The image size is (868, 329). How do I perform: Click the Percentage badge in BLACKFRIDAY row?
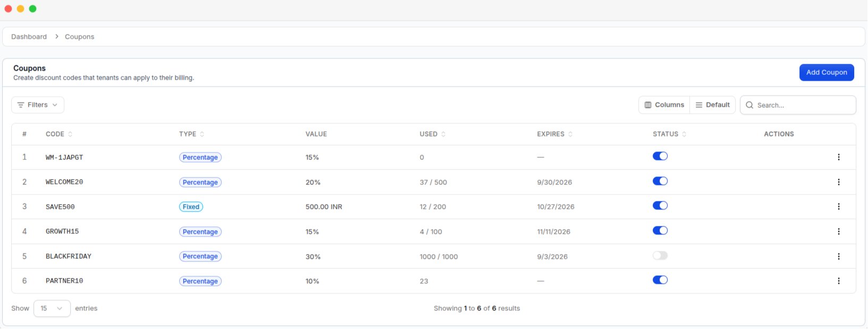[x=200, y=256]
